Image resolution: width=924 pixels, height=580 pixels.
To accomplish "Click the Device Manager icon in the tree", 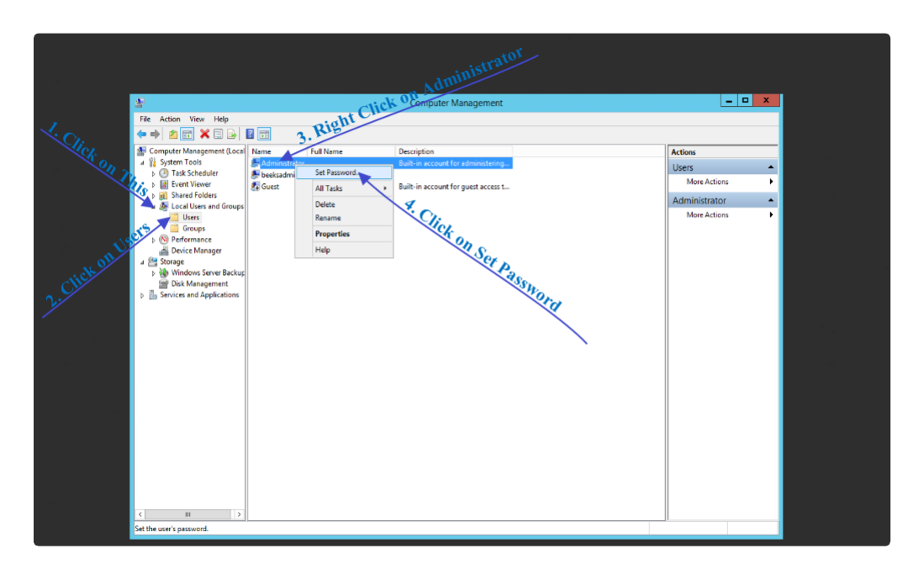I will point(164,250).
